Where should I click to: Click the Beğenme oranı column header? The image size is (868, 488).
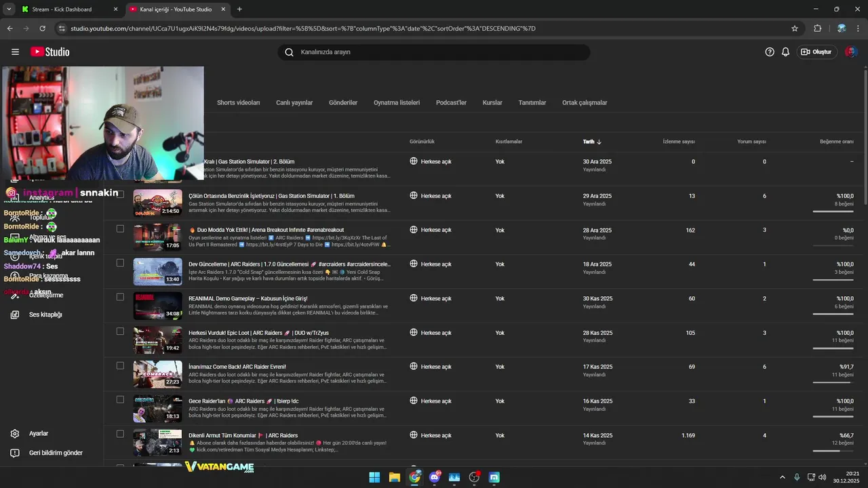[837, 142]
